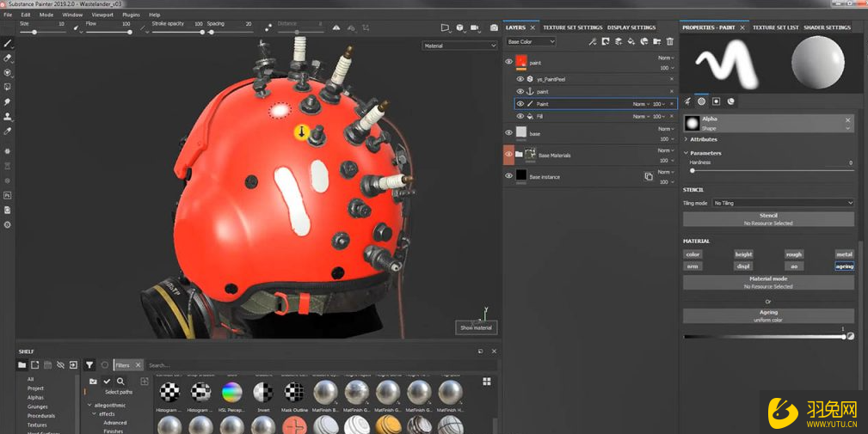Expand the Attributes section
The height and width of the screenshot is (434, 868).
pos(703,139)
